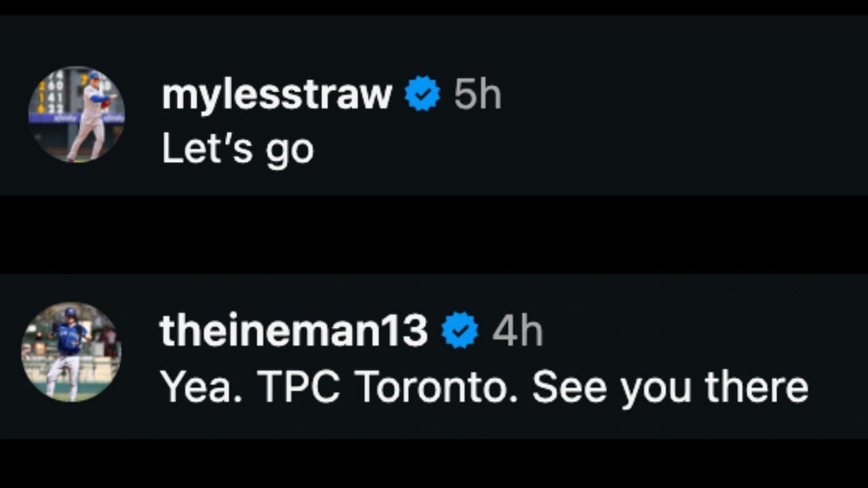Click the 5h timestamp on mylesstraw's comment
Image resolution: width=868 pixels, height=488 pixels.
[478, 94]
